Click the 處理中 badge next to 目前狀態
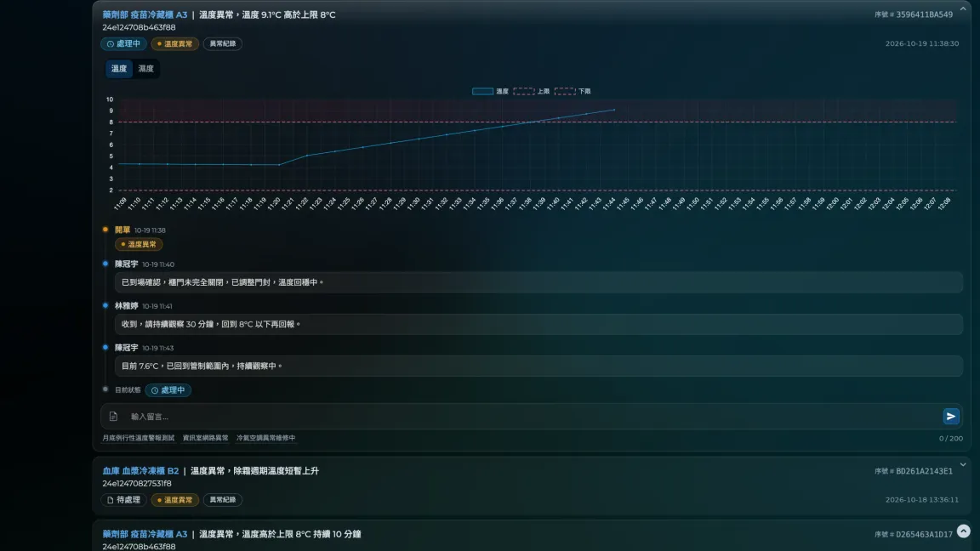This screenshot has width=980, height=551. pos(168,389)
